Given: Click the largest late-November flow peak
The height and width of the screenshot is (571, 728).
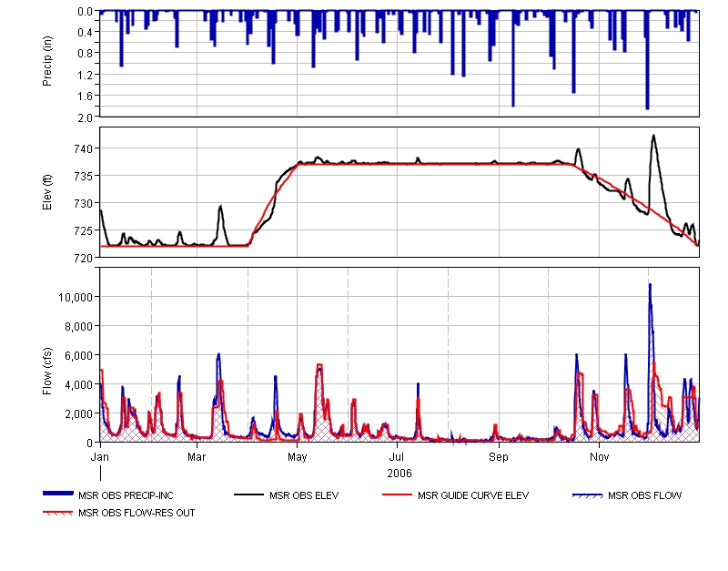Looking at the screenshot, I should click(650, 285).
